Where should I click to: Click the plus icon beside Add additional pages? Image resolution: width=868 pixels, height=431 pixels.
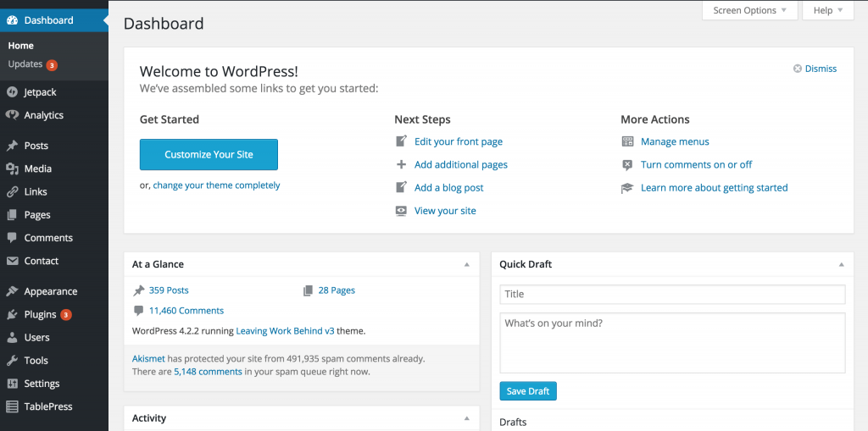click(401, 164)
